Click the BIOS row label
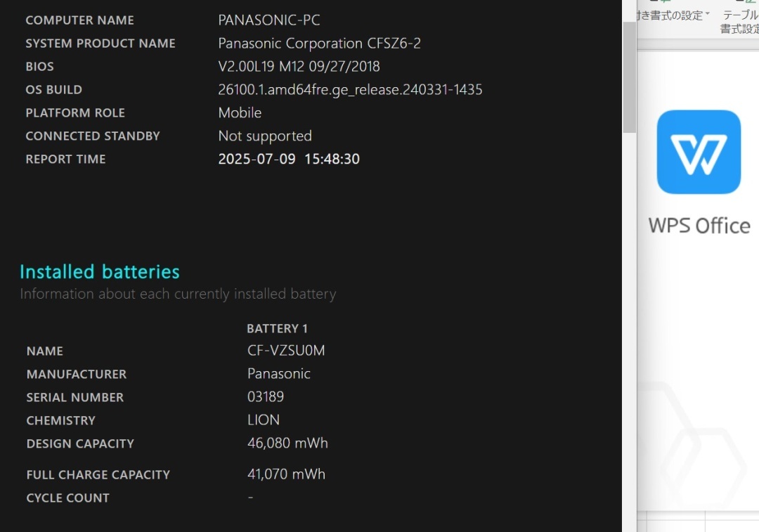Screen dimensions: 759x532 tap(39, 67)
